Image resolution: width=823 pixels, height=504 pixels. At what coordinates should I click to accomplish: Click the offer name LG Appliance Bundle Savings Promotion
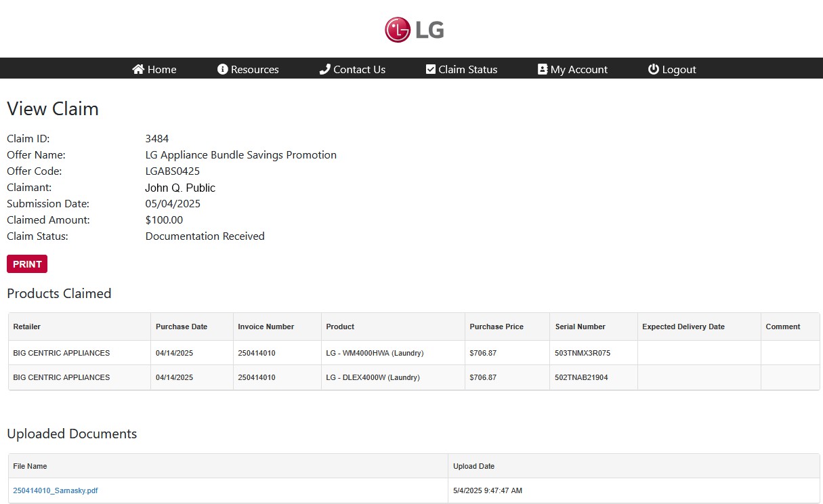[x=241, y=155]
